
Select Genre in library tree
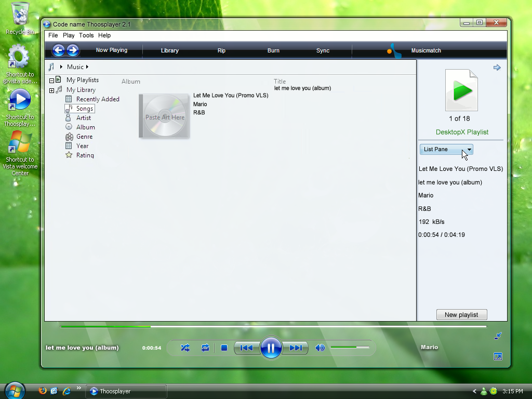tap(85, 137)
